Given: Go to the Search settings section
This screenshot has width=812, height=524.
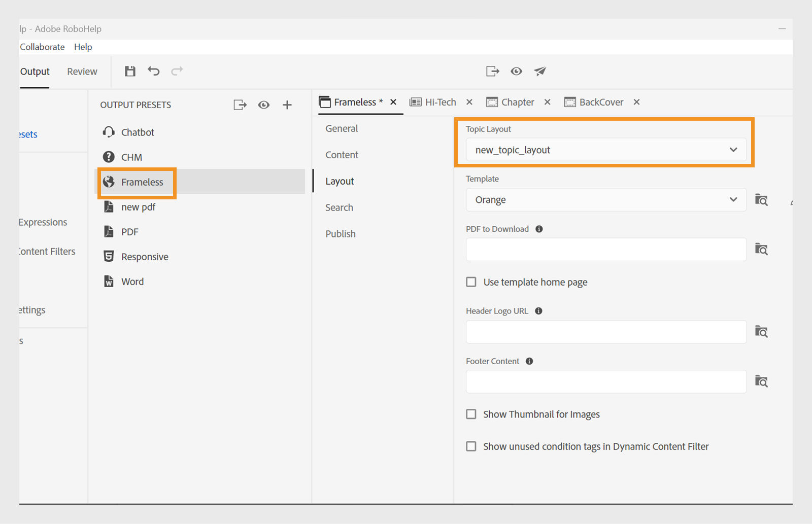Looking at the screenshot, I should click(339, 207).
